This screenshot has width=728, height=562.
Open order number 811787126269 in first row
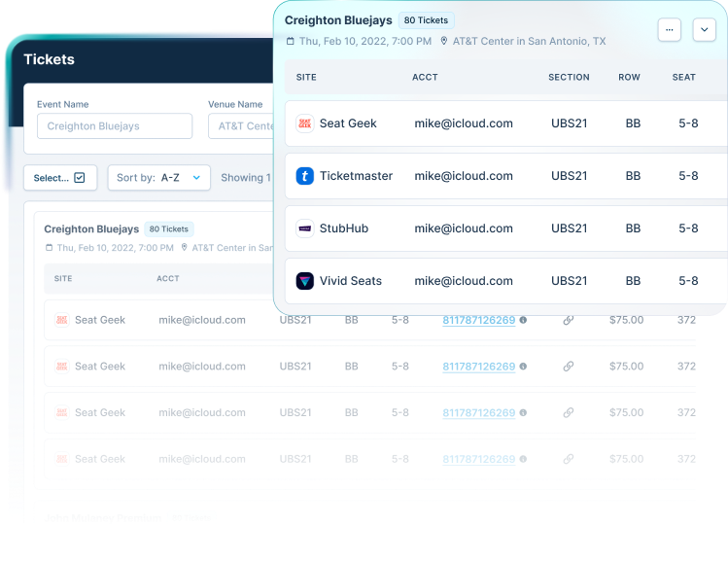coord(478,320)
